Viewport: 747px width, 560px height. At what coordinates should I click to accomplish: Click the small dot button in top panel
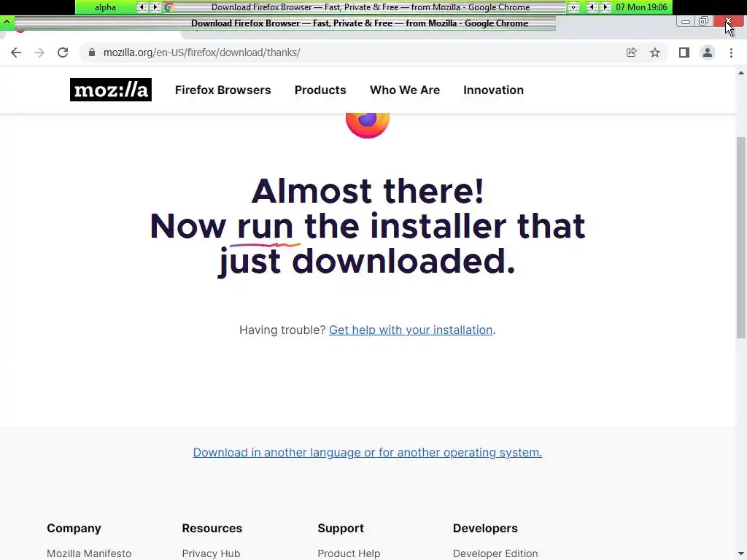(573, 7)
